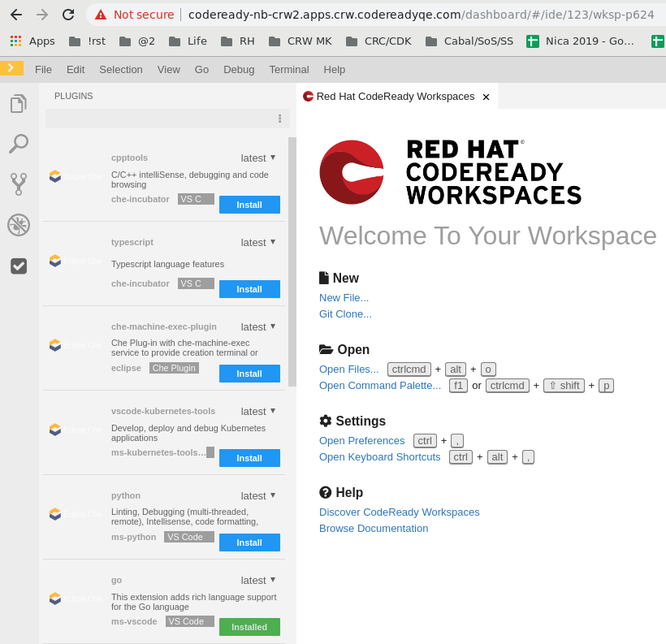666x644 pixels.
Task: Open the CRC/CDK bookmark folder
Action: (x=378, y=41)
